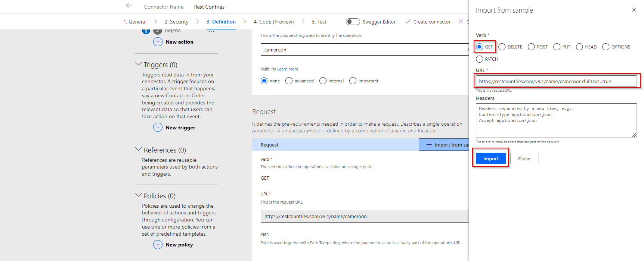Open the nigeria action ellipsis menu
The height and width of the screenshot is (261, 644).
coord(211,32)
